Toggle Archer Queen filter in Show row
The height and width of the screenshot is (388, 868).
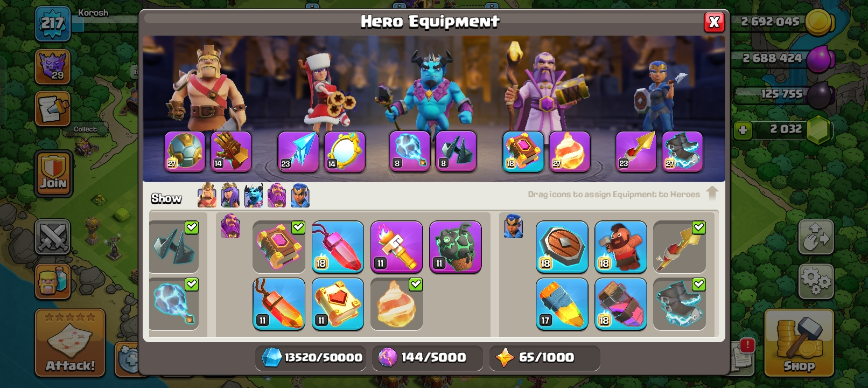point(230,195)
